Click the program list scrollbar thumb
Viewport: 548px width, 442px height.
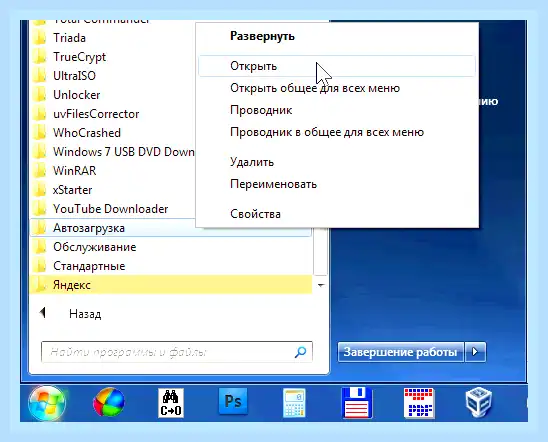tap(320, 251)
